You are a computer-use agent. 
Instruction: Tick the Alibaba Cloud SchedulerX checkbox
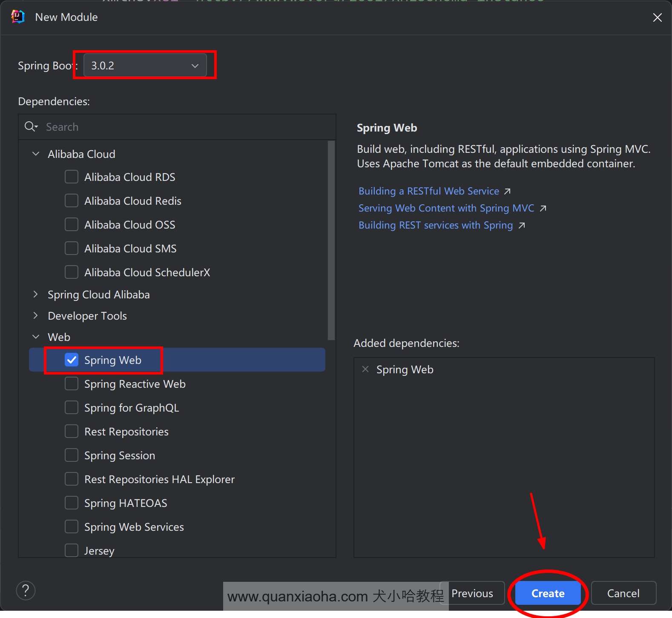pyautogui.click(x=72, y=272)
